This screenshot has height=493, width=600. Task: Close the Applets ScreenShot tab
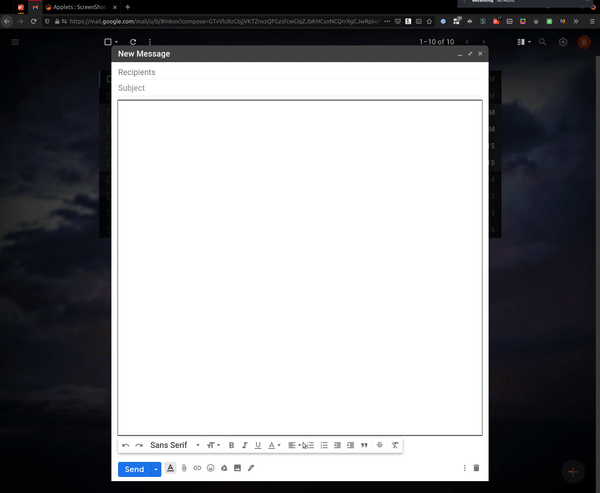(x=115, y=7)
